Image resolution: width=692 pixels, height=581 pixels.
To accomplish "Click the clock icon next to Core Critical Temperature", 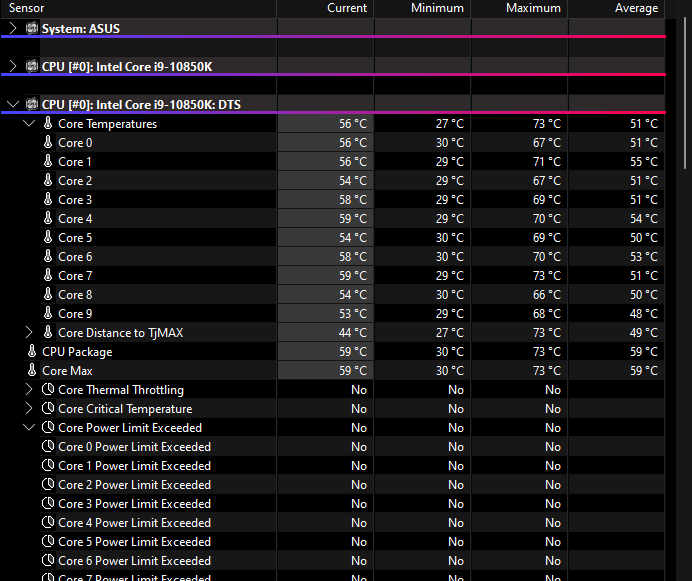I will pos(48,409).
